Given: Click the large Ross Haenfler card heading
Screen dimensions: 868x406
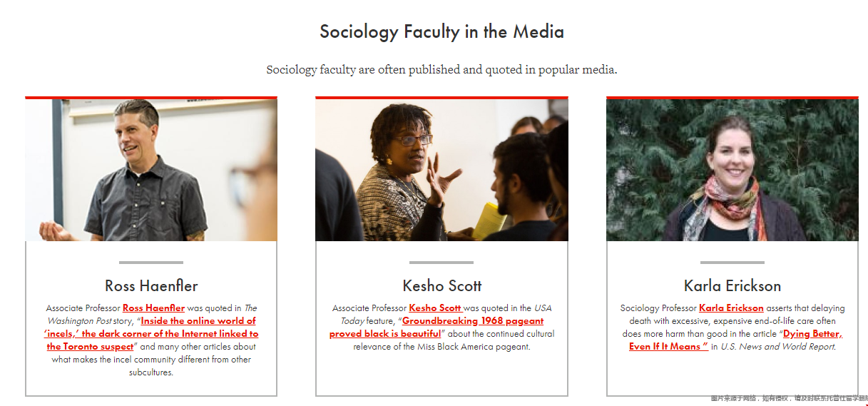Looking at the screenshot, I should pos(151,286).
